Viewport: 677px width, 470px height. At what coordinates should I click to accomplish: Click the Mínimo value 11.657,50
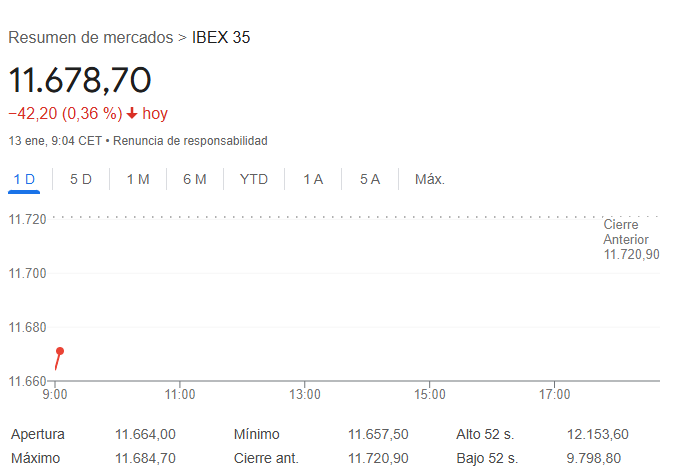pyautogui.click(x=378, y=434)
